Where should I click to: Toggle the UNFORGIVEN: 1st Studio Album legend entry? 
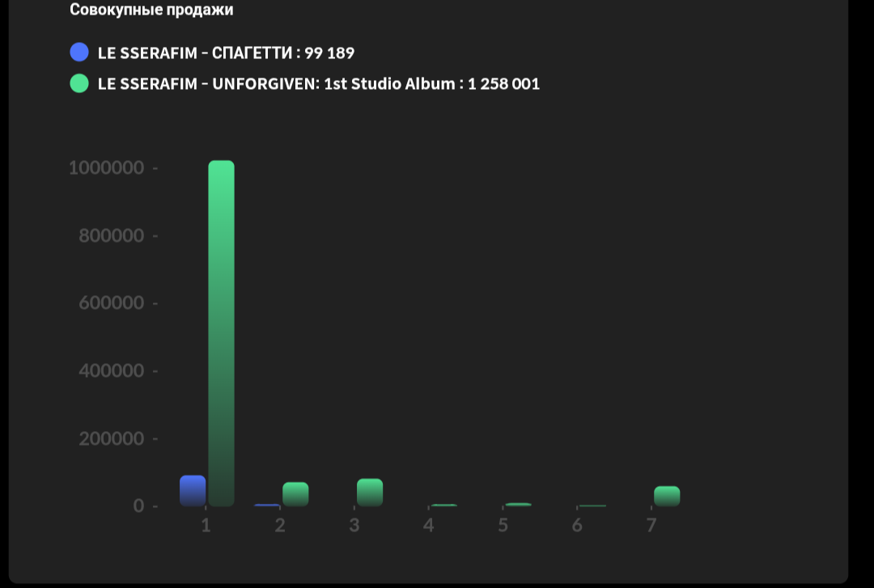pos(318,83)
